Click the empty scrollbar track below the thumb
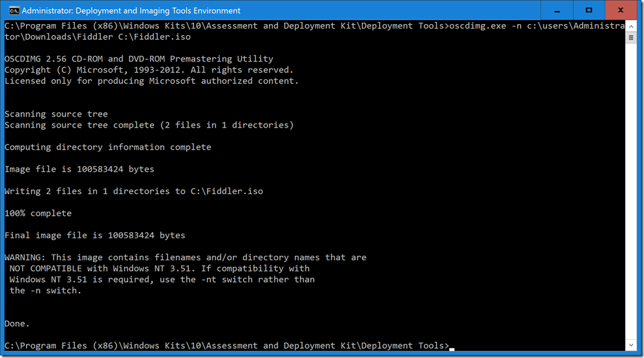This screenshot has width=644, height=358. click(631, 195)
